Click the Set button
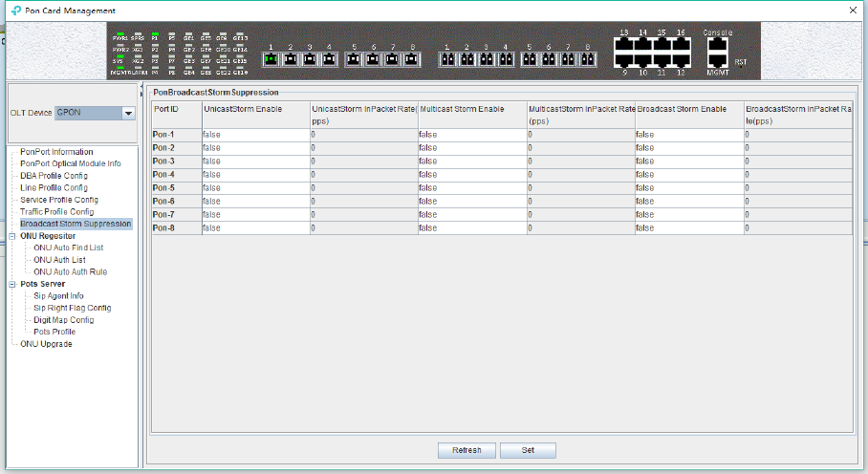Image resolution: width=868 pixels, height=474 pixels. click(x=528, y=450)
